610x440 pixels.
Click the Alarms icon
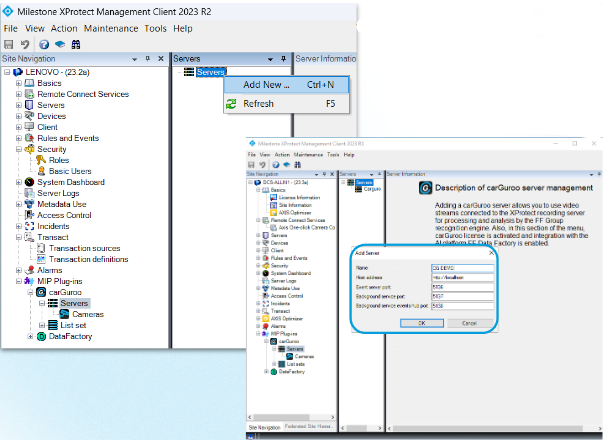click(x=30, y=270)
